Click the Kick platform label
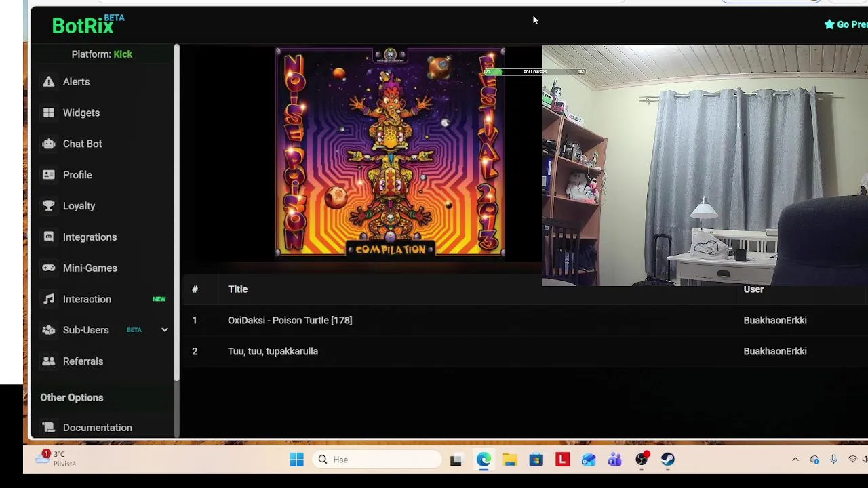This screenshot has height=488, width=868. point(123,54)
